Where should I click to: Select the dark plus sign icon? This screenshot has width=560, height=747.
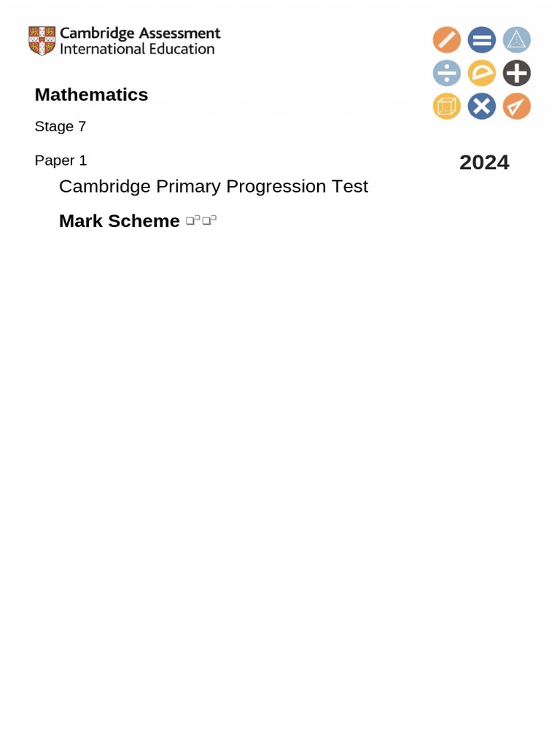tap(517, 73)
